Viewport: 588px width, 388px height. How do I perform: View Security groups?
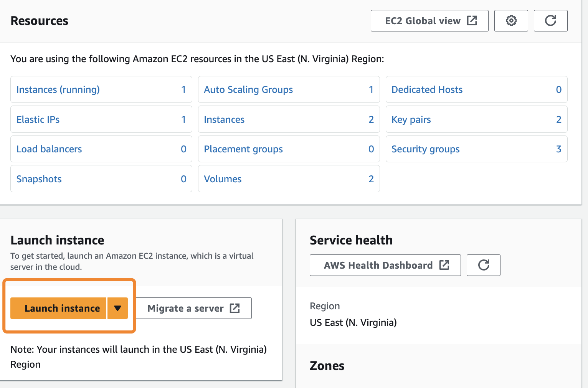click(425, 149)
